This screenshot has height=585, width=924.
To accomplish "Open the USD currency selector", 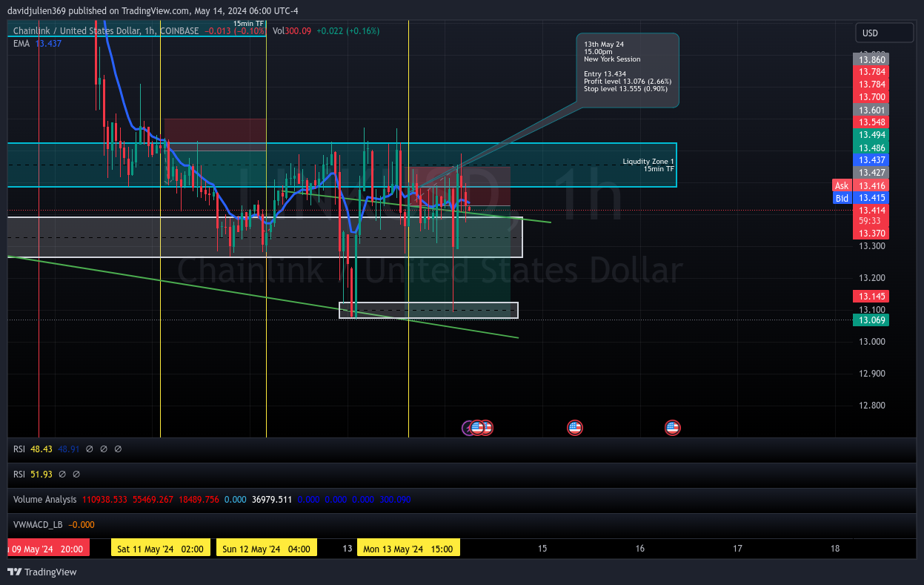I will [885, 33].
